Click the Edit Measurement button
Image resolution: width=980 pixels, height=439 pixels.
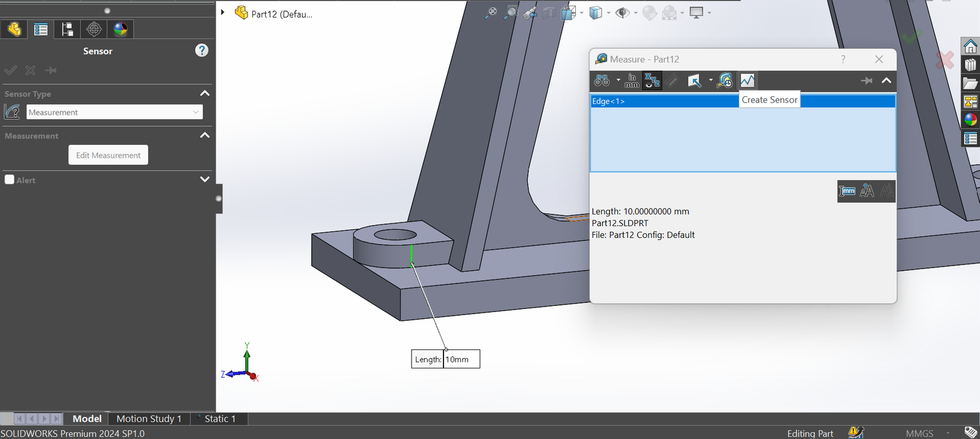108,155
